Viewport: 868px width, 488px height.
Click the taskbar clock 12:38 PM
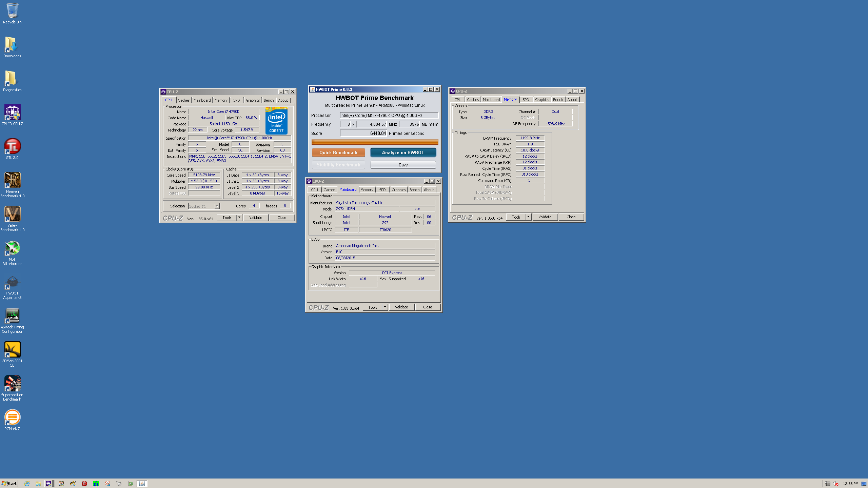tap(851, 484)
